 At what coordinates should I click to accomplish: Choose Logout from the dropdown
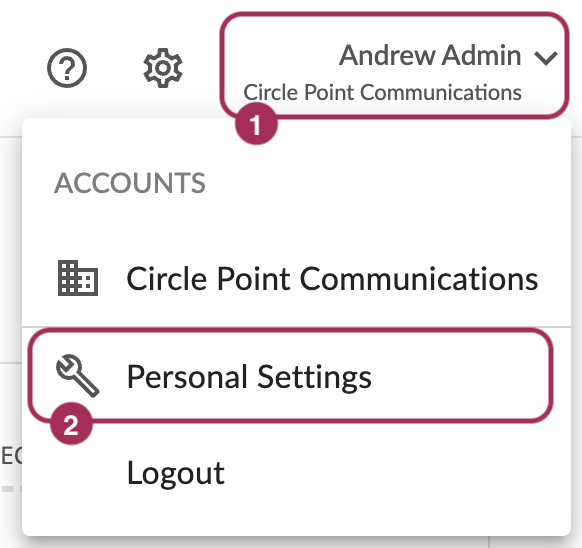(176, 473)
